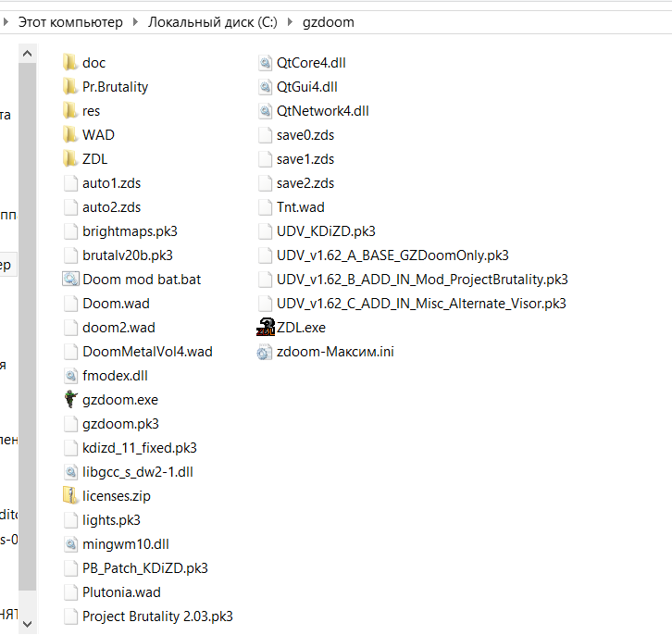Click the doc folder icon
Screen dimensions: 672x635
69,63
